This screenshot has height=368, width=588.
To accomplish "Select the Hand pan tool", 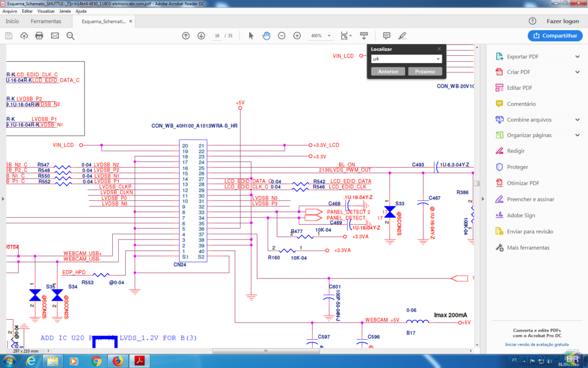I will pyautogui.click(x=266, y=36).
